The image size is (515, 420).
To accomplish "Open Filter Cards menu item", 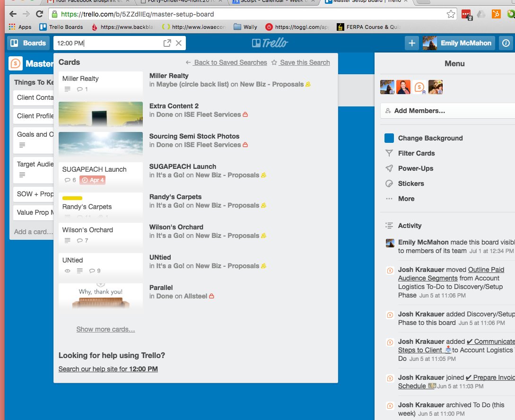I will [x=410, y=153].
